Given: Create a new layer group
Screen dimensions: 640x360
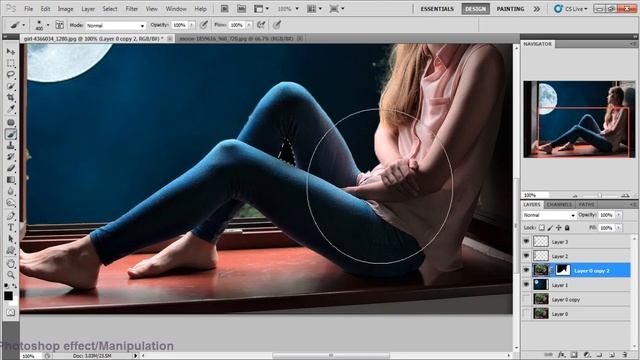Looking at the screenshot, I should pos(599,355).
